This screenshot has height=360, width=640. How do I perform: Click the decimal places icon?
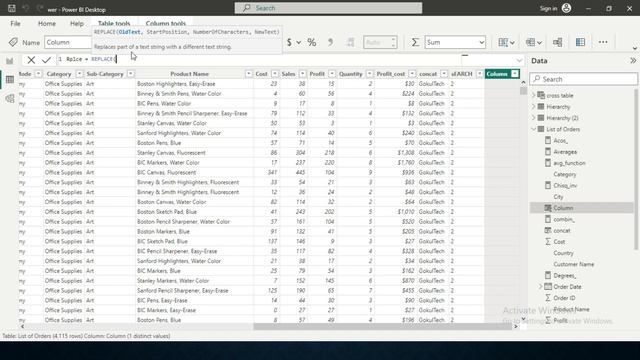[351, 42]
